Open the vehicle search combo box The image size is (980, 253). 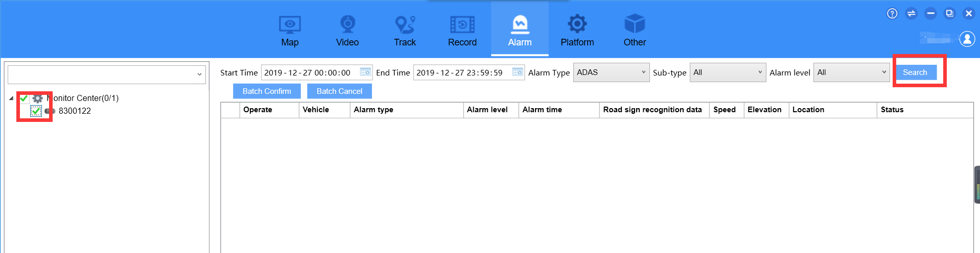[x=106, y=74]
